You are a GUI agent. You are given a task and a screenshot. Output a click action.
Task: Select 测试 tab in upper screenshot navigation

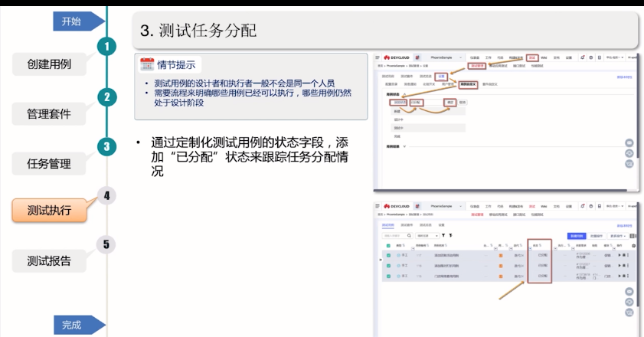(x=532, y=57)
